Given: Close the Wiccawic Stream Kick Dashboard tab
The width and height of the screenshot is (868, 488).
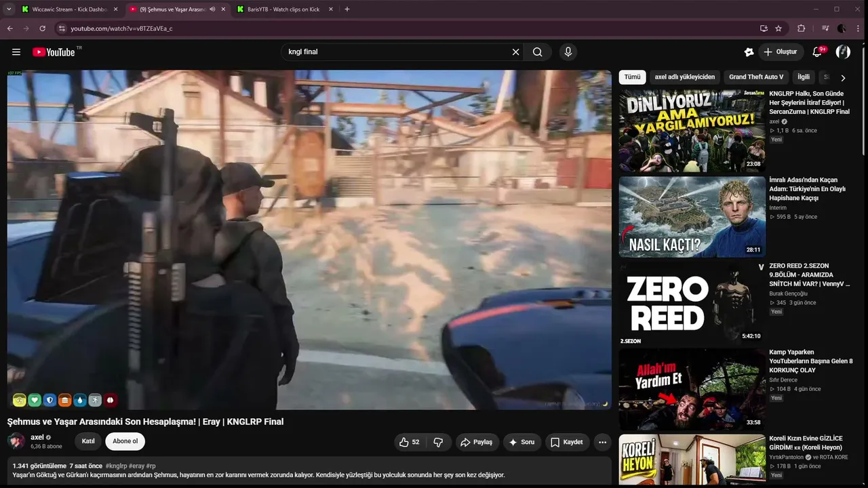Looking at the screenshot, I should [115, 9].
